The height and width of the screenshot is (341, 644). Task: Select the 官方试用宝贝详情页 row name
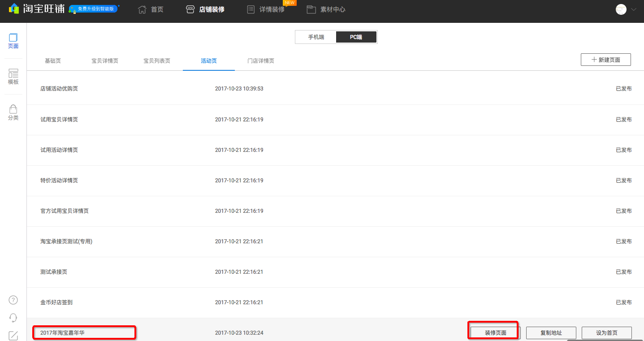pos(65,211)
